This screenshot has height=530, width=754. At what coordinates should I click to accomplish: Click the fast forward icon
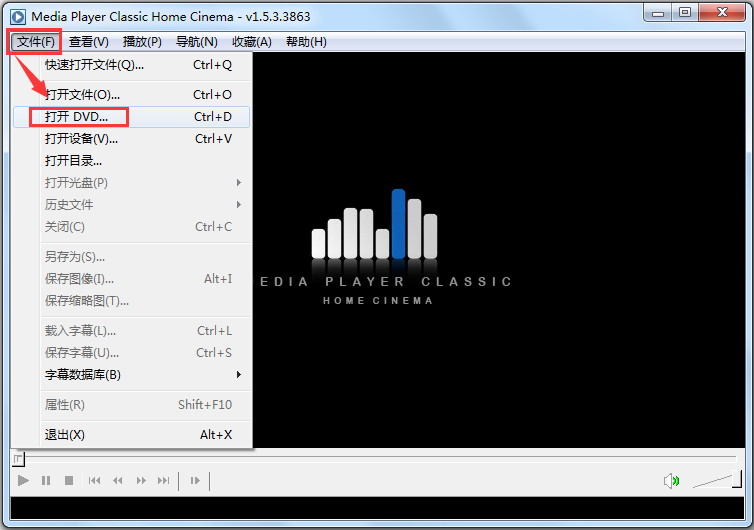coord(141,481)
